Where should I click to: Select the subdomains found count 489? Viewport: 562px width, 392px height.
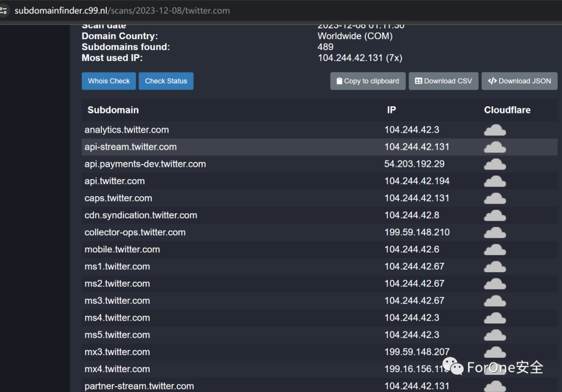[325, 47]
